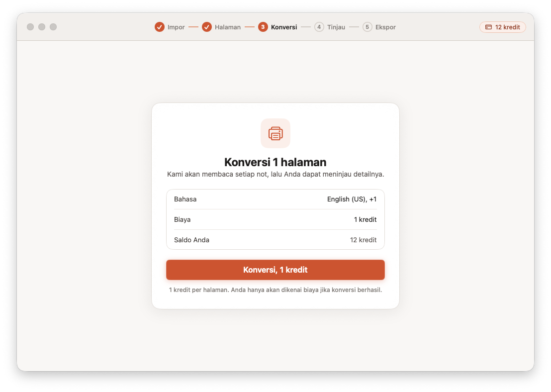Click the step 5 Ekspor number circle
The image size is (551, 392).
coord(367,27)
